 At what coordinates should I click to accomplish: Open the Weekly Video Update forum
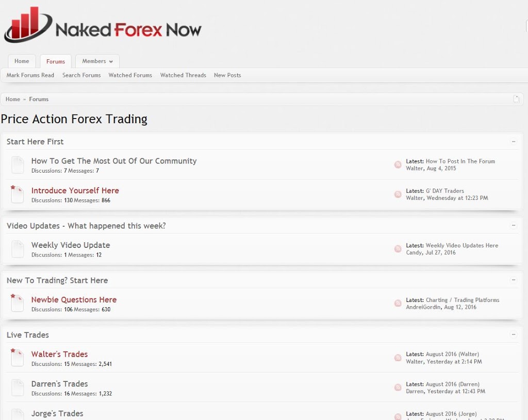(71, 245)
